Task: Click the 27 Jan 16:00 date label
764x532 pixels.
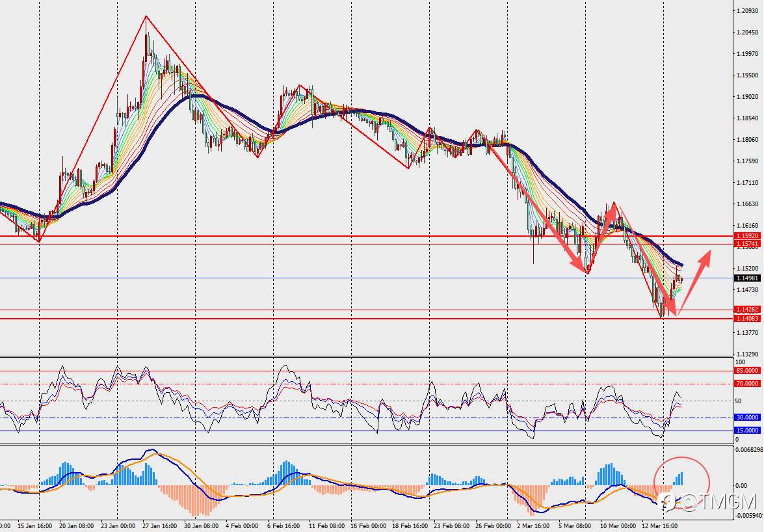Action: click(160, 526)
